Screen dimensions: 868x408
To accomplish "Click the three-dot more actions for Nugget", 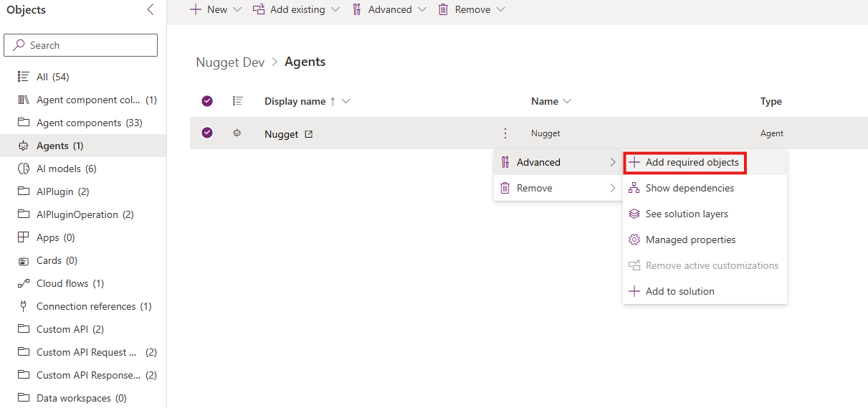I will [505, 133].
